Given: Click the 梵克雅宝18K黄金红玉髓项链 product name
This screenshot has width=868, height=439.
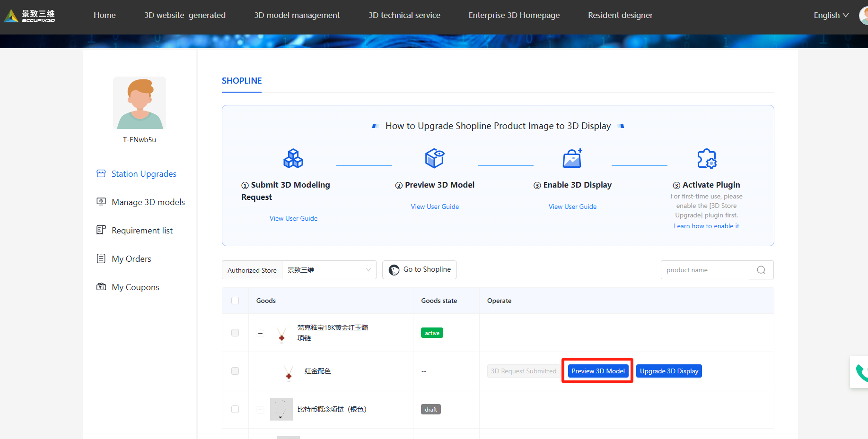Looking at the screenshot, I should tap(333, 333).
